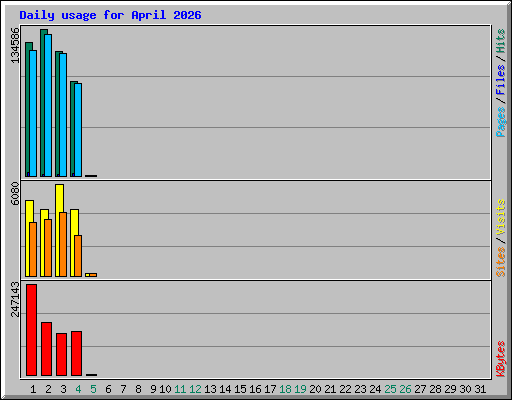Viewport: 512px width, 400px height.
Task: Click the day 5 small orange sites bar
Action: point(93,275)
